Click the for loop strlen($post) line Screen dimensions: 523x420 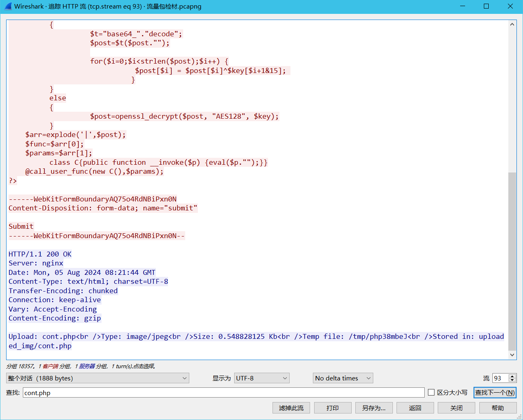[160, 61]
